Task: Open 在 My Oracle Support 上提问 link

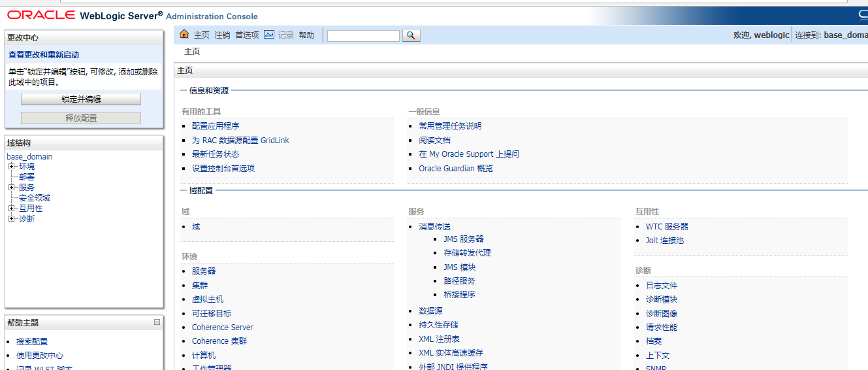Action: click(469, 154)
